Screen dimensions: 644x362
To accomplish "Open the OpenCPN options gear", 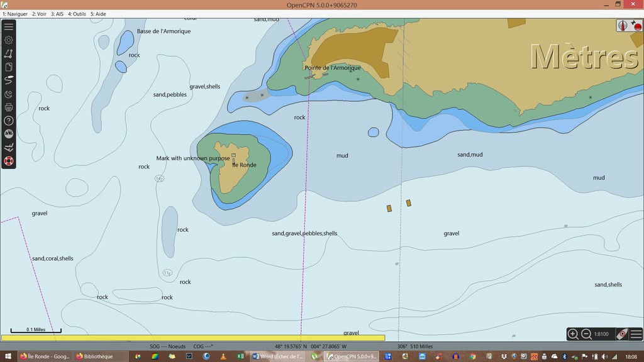I will [x=9, y=40].
